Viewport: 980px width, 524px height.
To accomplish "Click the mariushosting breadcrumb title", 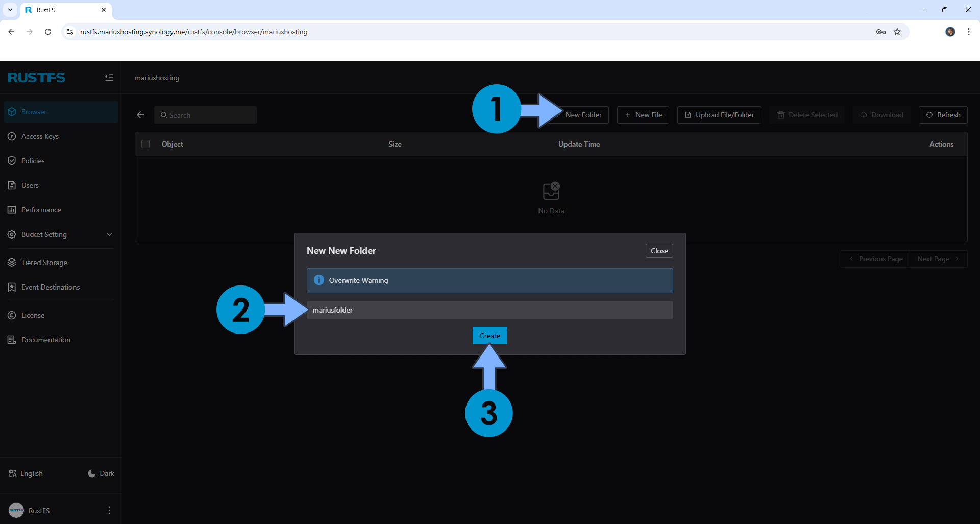I will click(x=157, y=78).
